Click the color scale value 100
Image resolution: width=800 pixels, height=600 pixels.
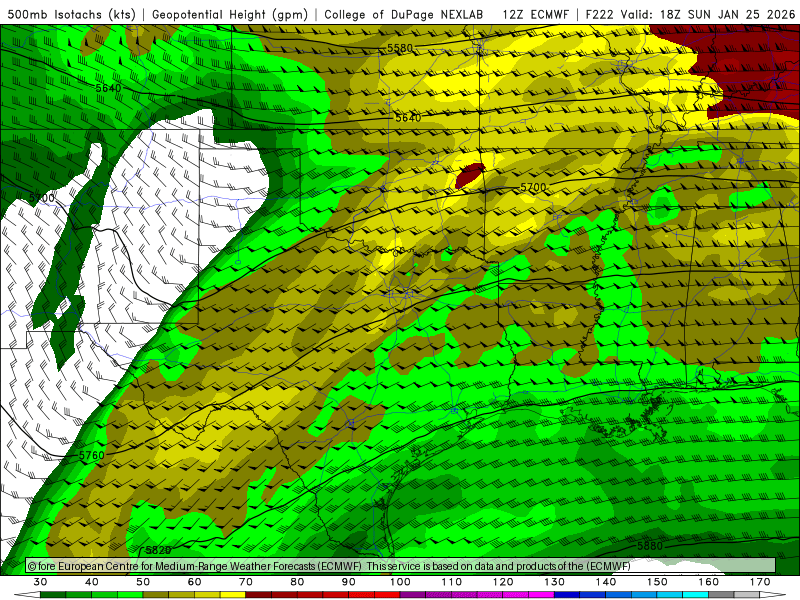400,582
